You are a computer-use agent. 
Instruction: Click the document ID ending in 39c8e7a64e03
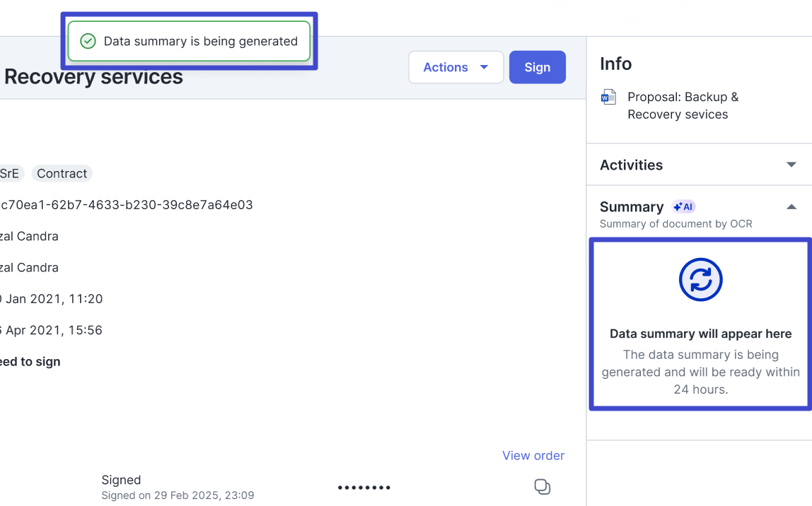click(x=126, y=205)
